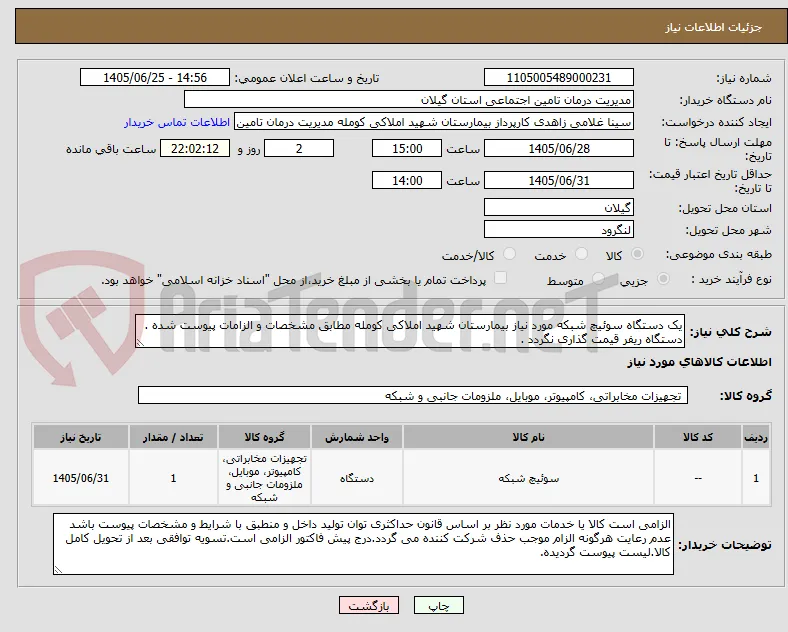Click the deadline time field 15:00
Screen dimensions: 788x632
[x=407, y=149]
